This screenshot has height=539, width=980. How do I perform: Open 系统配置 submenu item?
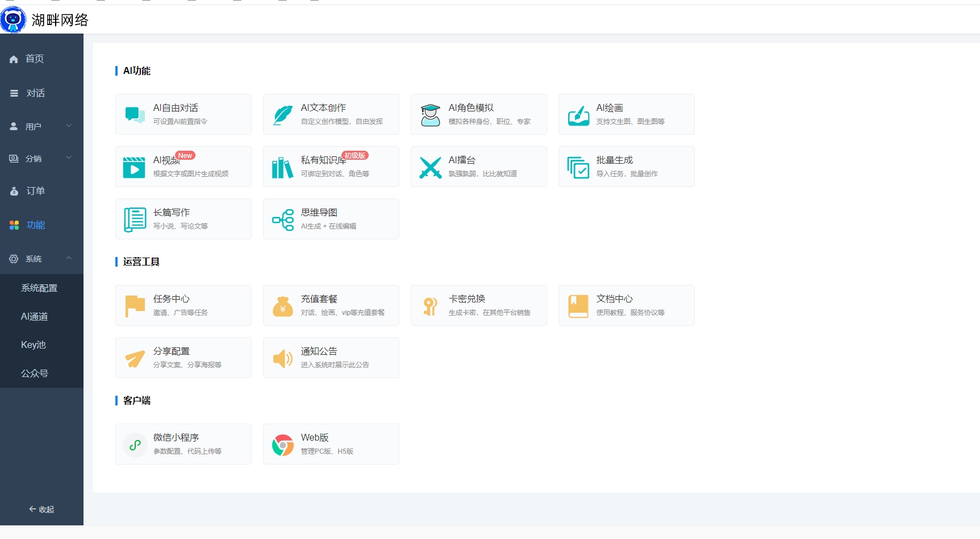pyautogui.click(x=39, y=288)
